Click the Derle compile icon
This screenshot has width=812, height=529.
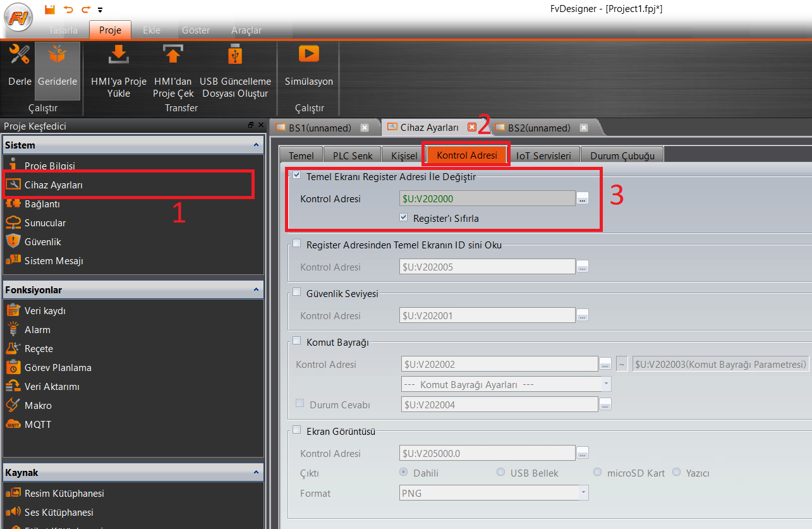click(20, 54)
